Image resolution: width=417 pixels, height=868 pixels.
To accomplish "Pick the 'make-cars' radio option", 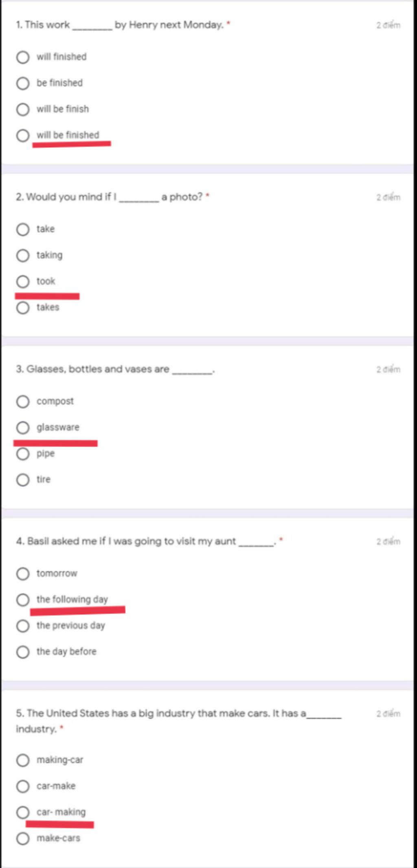I will click(x=23, y=838).
